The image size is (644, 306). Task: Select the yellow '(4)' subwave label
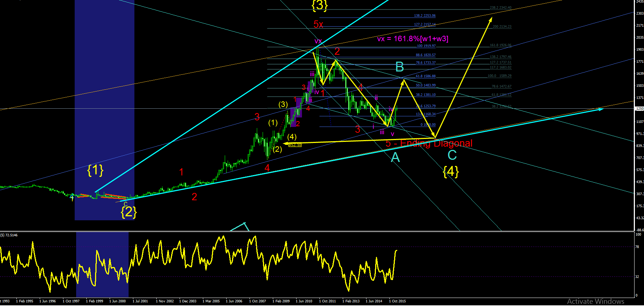292,137
